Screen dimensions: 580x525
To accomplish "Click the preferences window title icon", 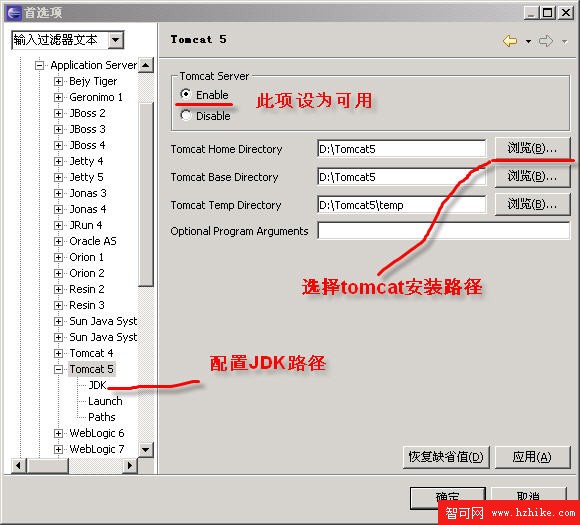I will pos(14,13).
